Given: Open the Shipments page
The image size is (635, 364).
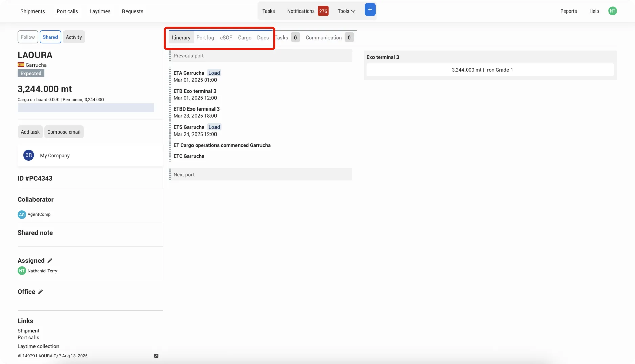Looking at the screenshot, I should tap(32, 11).
